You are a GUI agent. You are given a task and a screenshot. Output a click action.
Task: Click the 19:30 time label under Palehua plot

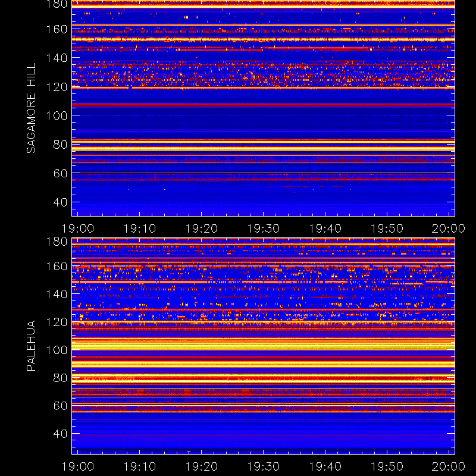click(264, 466)
